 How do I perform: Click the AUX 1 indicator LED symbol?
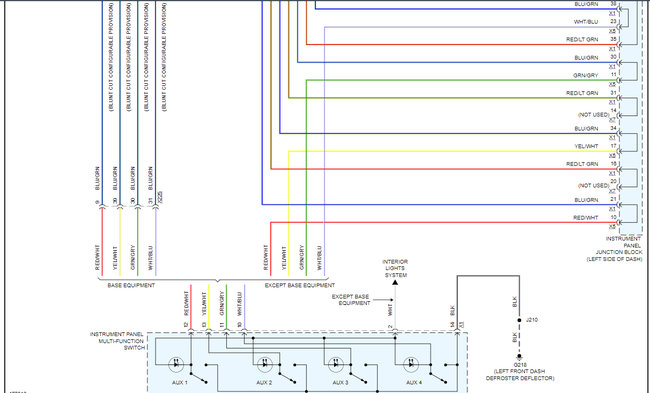pyautogui.click(x=176, y=365)
